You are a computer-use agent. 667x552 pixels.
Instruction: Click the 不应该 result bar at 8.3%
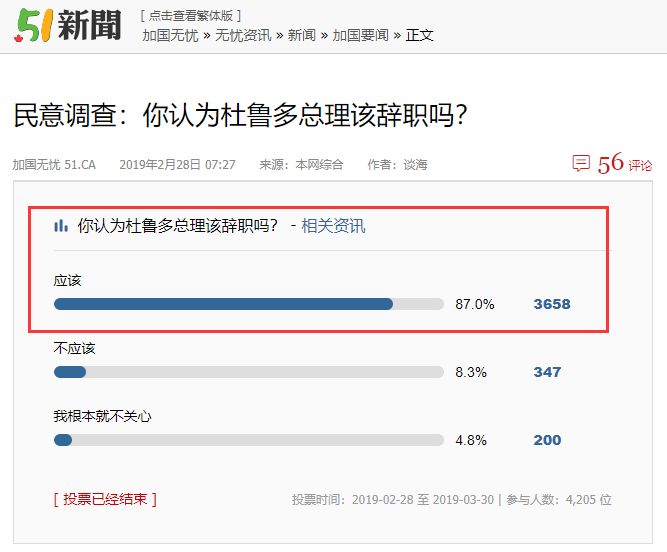(249, 372)
